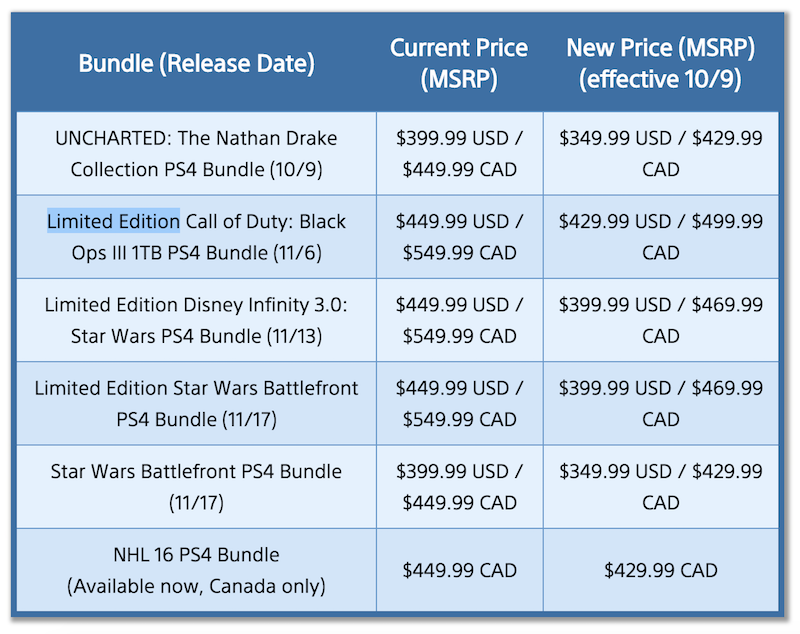
Task: Select the Disney Infinity 3.0 bundle name cell
Action: click(x=196, y=320)
